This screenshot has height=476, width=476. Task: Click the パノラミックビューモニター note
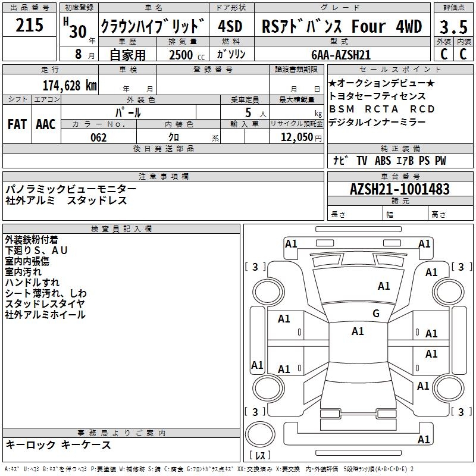70,189
